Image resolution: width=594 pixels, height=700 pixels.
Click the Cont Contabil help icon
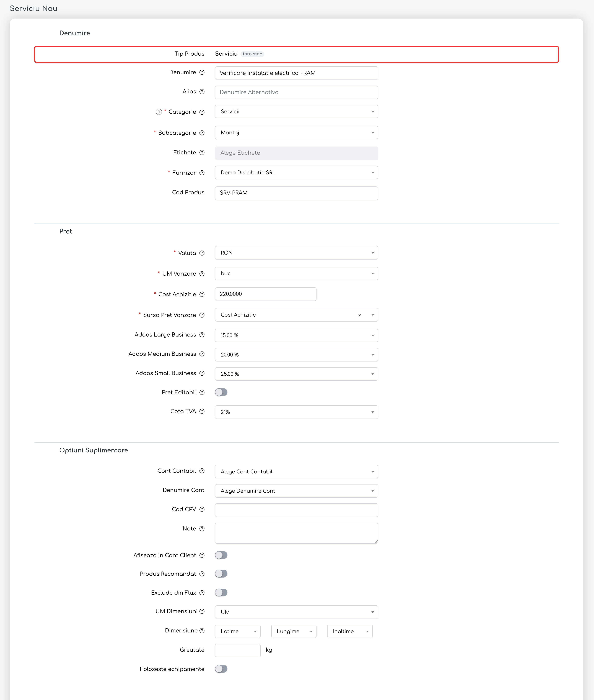(x=202, y=470)
